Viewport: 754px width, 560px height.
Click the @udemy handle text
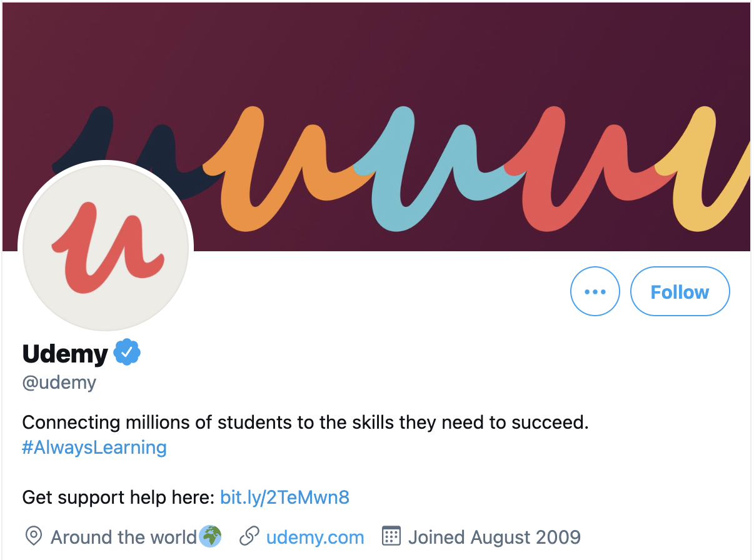pos(59,382)
